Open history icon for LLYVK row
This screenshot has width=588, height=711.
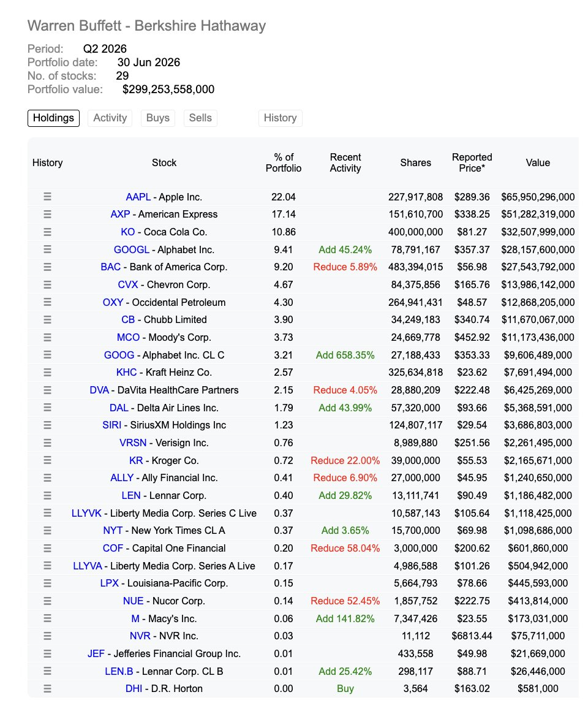click(x=47, y=513)
